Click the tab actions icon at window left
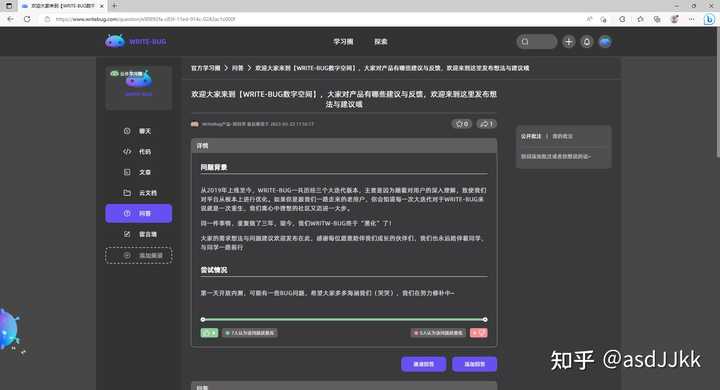720x390 pixels. [x=8, y=6]
